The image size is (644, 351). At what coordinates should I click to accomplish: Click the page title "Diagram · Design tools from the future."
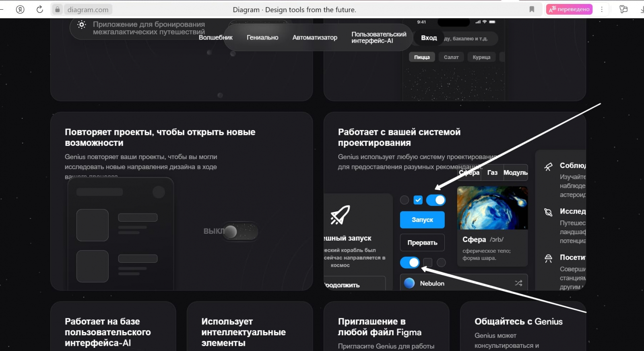[294, 10]
